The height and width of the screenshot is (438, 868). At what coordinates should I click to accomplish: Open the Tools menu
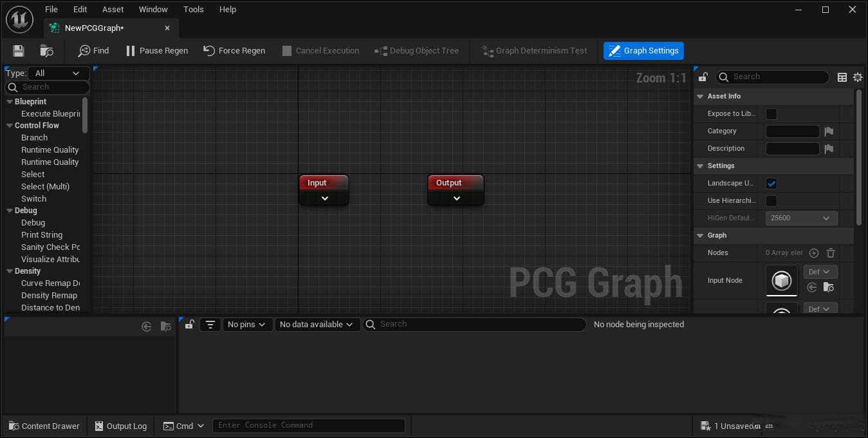point(193,9)
